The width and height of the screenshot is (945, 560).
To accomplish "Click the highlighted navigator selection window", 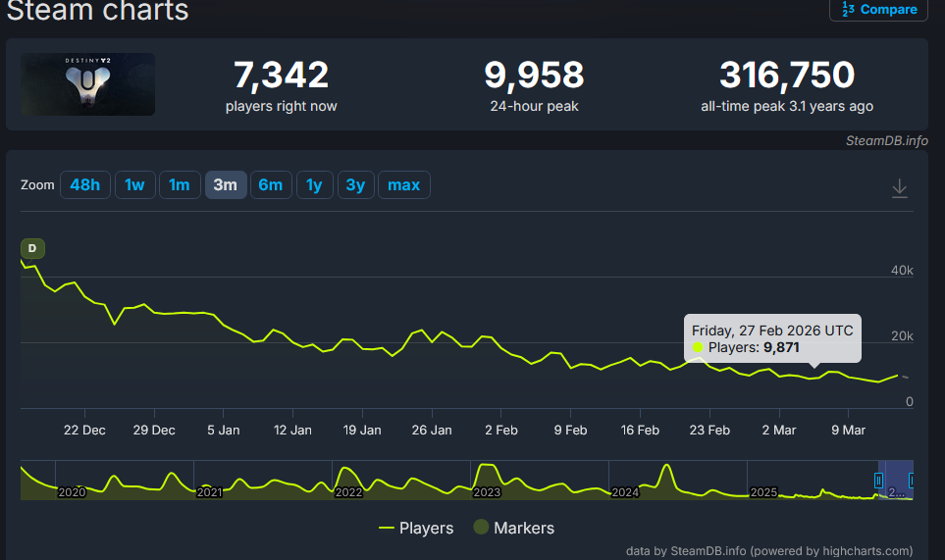I will [x=895, y=480].
